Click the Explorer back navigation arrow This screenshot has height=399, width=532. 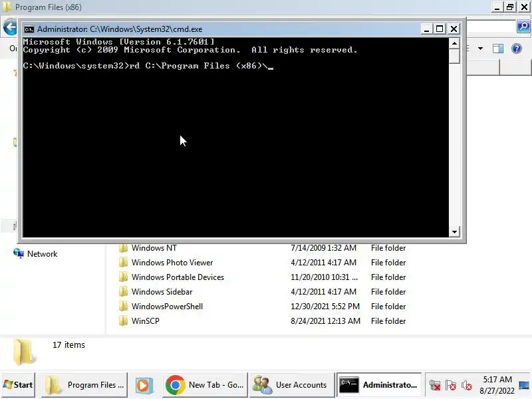(x=10, y=27)
